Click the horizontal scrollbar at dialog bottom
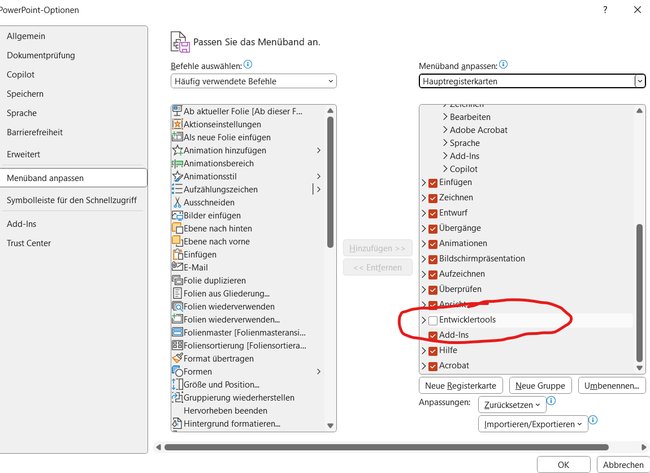The image size is (650, 473). [386, 447]
